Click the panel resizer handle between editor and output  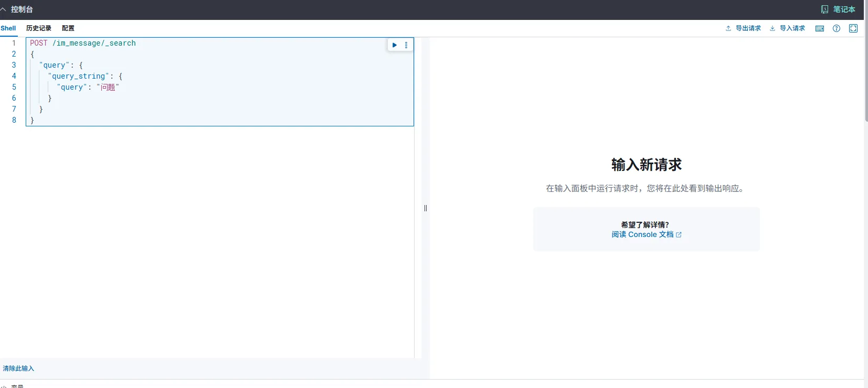[x=426, y=208]
